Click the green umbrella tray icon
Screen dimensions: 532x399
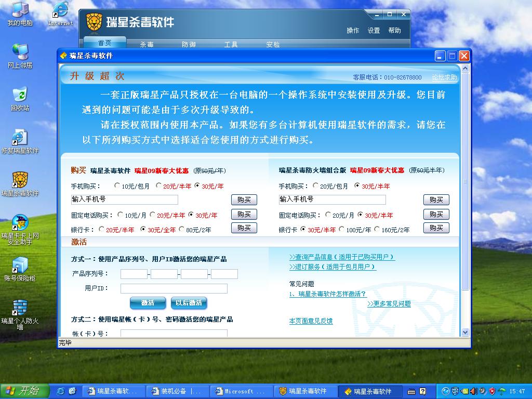[501, 391]
